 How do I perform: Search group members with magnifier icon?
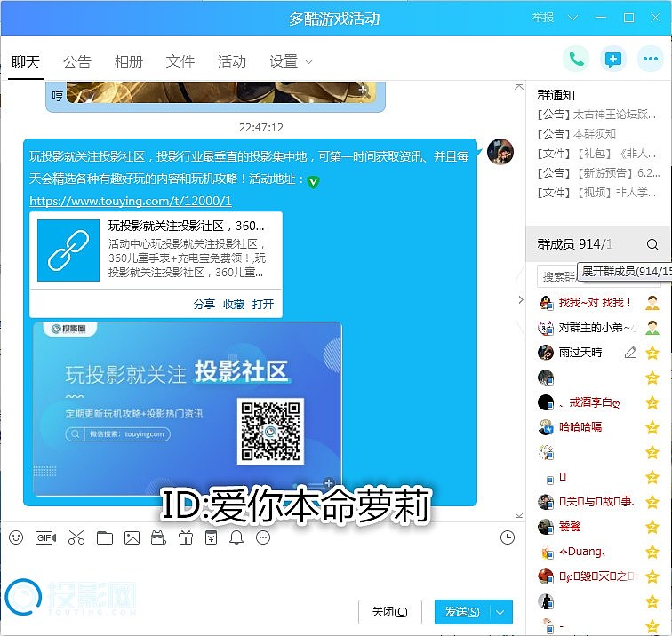[x=652, y=244]
